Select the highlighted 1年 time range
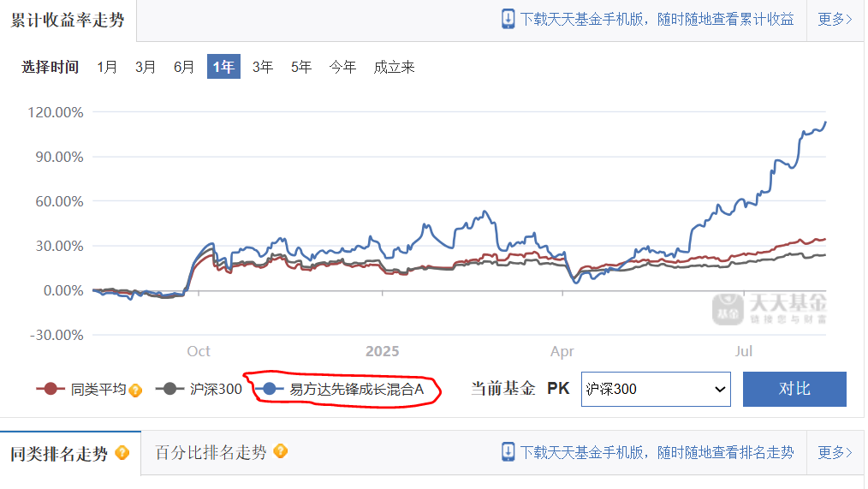 tap(223, 67)
